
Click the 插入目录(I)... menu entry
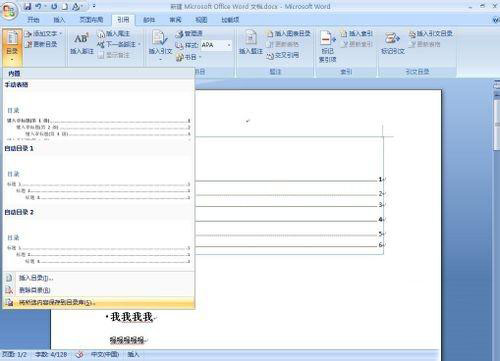pos(98,278)
